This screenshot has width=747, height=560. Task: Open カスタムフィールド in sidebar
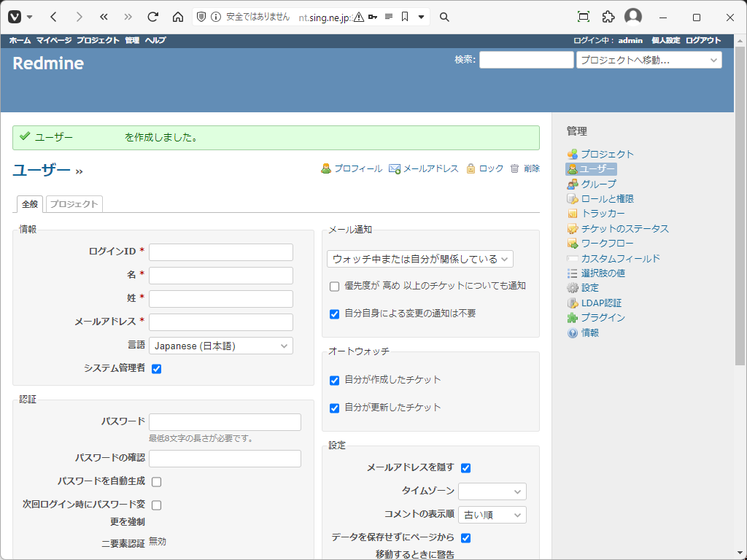click(x=620, y=258)
